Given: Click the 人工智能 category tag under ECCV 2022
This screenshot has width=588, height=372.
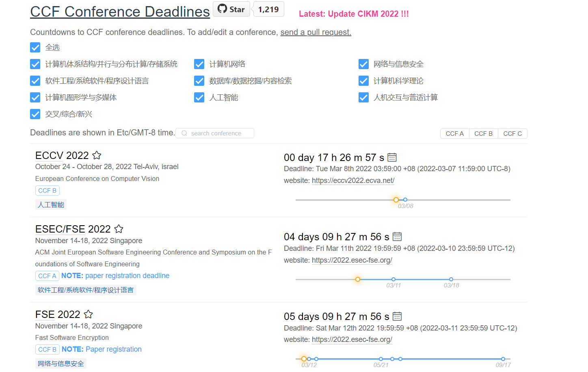Looking at the screenshot, I should click(51, 205).
